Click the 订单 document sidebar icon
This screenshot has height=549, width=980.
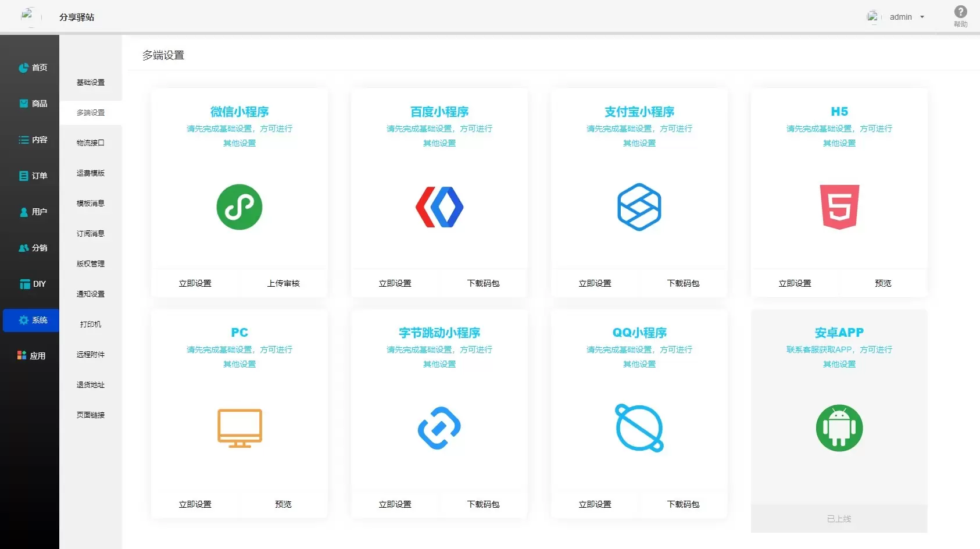click(x=24, y=176)
